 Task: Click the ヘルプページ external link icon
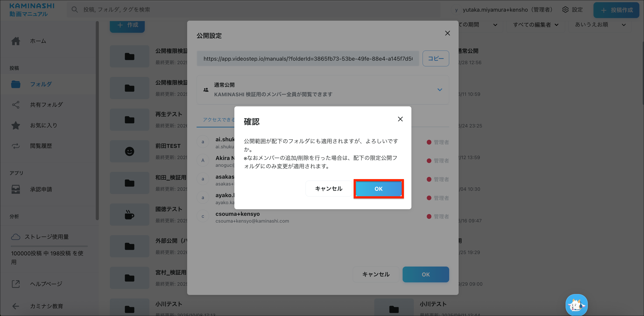[16, 284]
